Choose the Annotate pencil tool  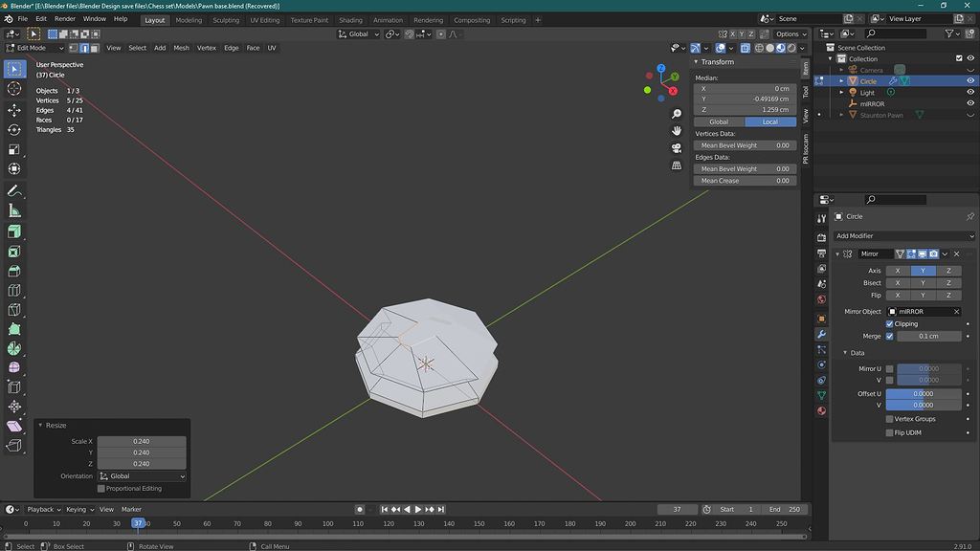14,191
